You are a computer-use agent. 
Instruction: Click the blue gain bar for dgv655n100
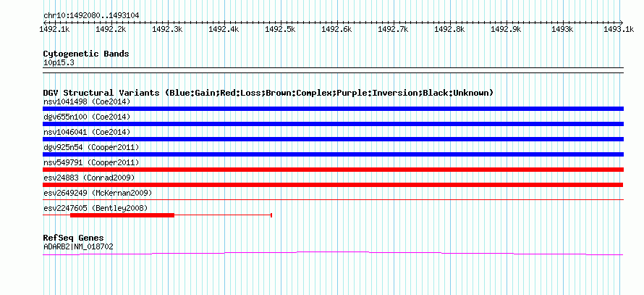(333, 124)
